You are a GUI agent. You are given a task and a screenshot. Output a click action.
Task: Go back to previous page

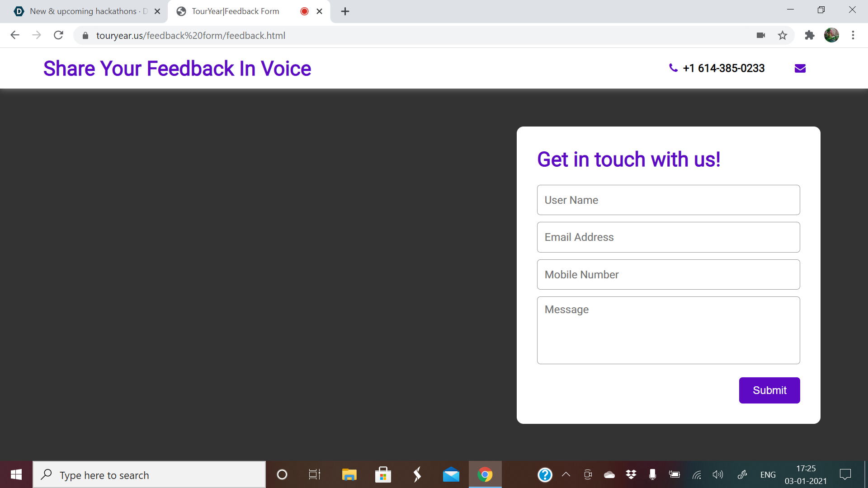point(15,35)
